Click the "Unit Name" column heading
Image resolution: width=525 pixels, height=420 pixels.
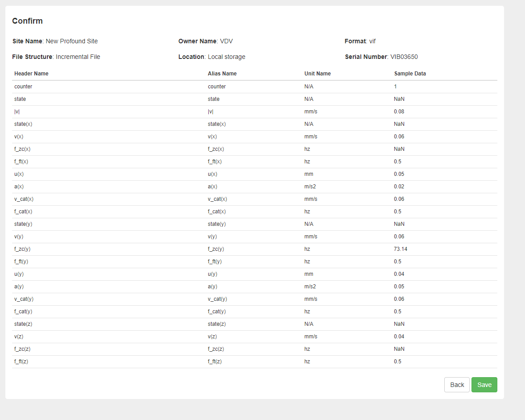pos(318,73)
